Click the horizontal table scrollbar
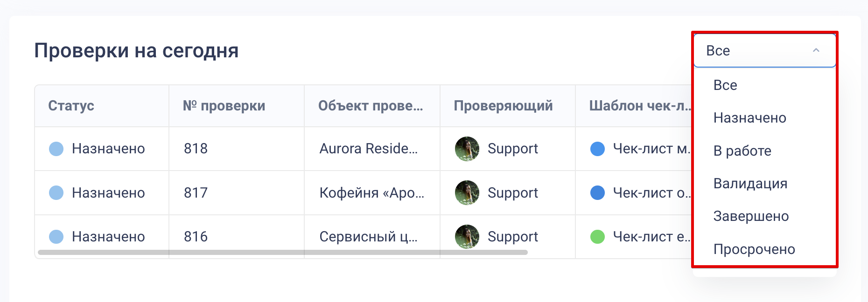 [x=282, y=253]
